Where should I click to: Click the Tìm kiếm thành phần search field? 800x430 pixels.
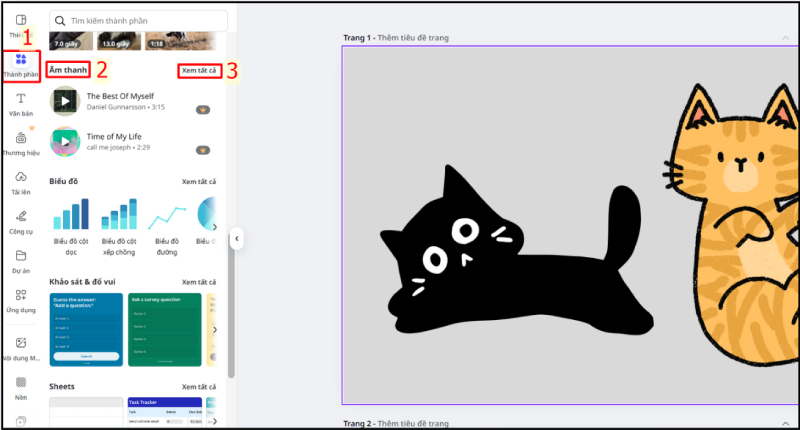pos(140,20)
